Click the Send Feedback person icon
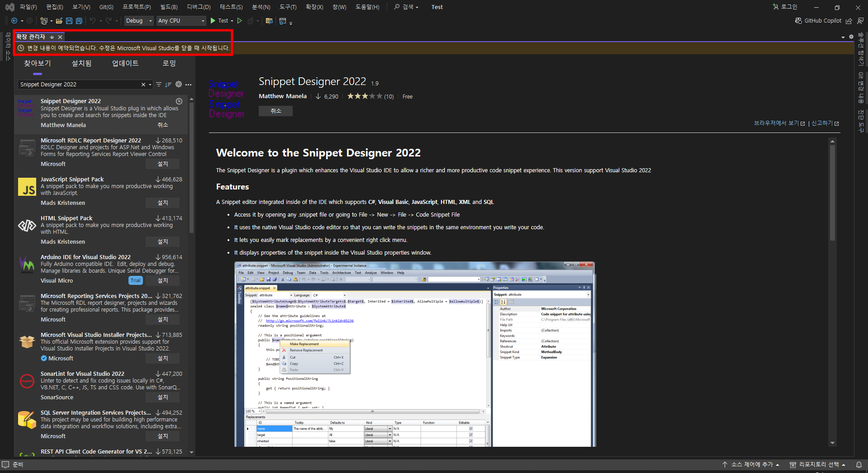Screen dimensions: 868x473 (860, 21)
